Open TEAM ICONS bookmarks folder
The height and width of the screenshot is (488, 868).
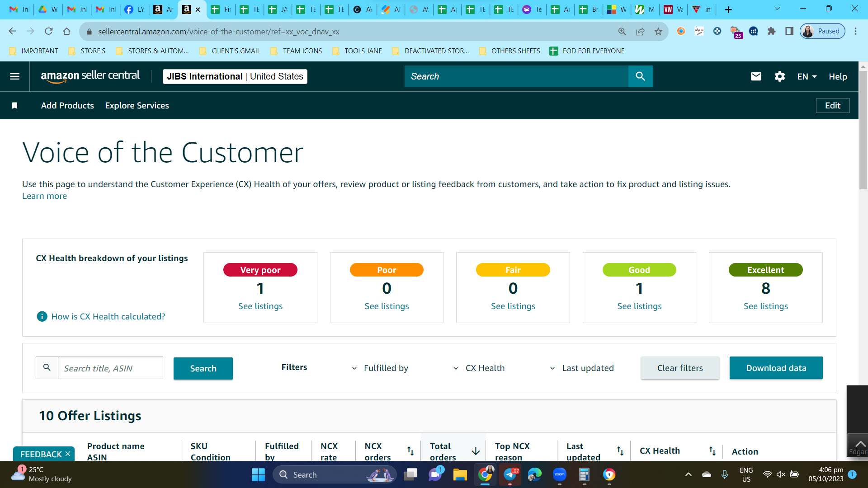click(296, 51)
